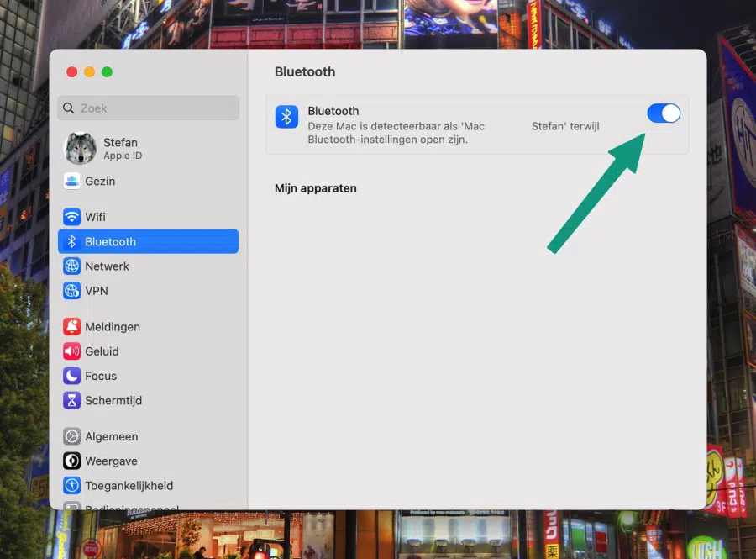756x559 pixels.
Task: Open VPN settings
Action: click(148, 290)
